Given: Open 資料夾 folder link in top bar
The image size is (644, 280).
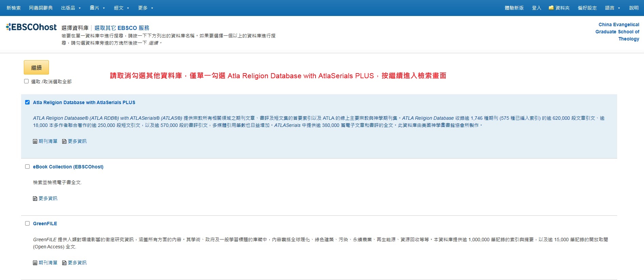Looking at the screenshot, I should click(562, 8).
